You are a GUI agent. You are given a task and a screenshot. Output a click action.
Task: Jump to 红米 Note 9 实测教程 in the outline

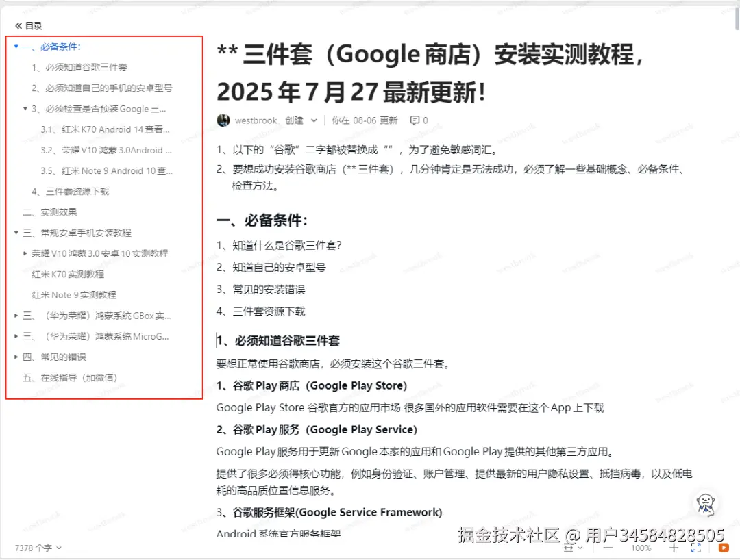[x=74, y=295]
